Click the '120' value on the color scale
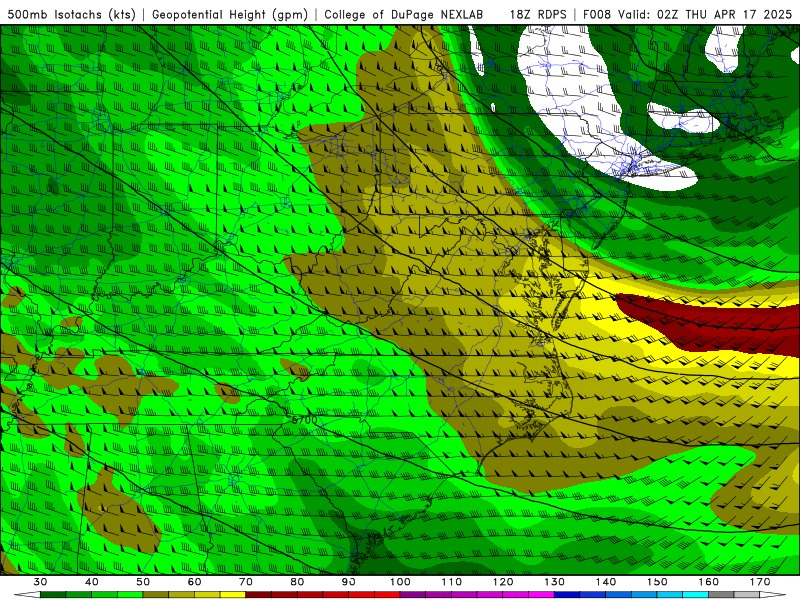 (x=503, y=582)
